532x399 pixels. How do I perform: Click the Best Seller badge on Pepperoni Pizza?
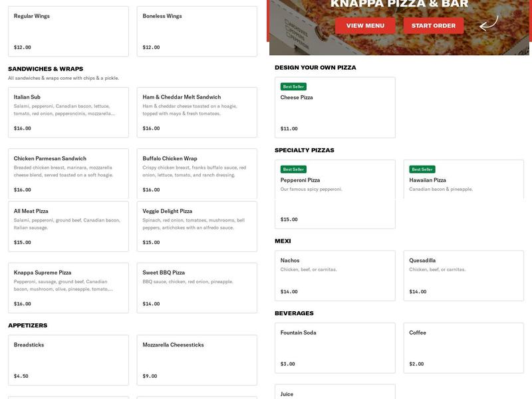293,169
